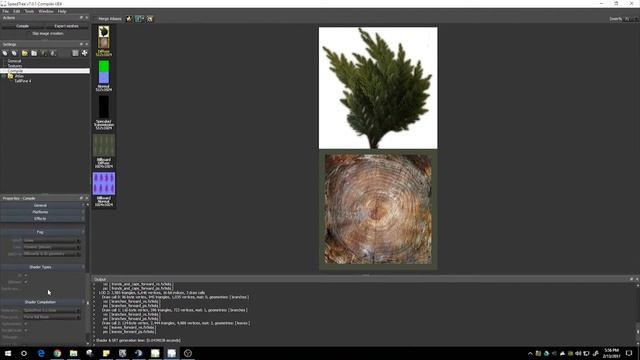Launch Microsoft Edge from the taskbar
The width and height of the screenshot is (640, 360).
41,353
